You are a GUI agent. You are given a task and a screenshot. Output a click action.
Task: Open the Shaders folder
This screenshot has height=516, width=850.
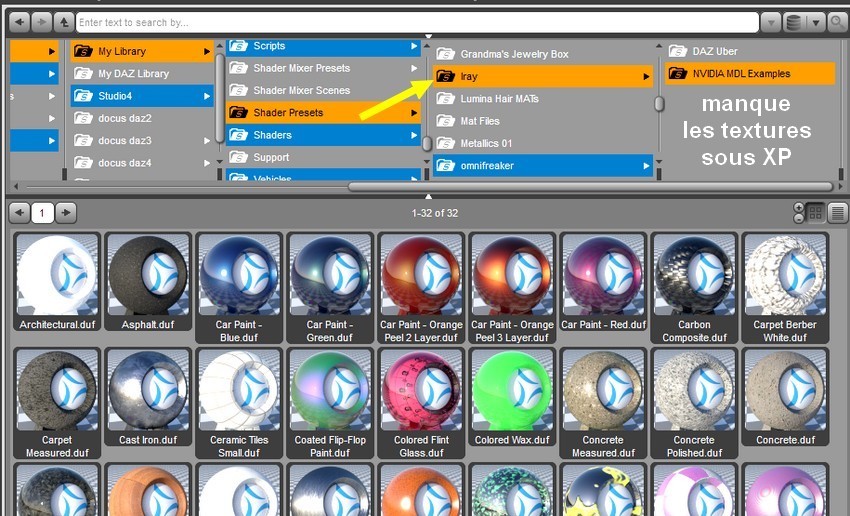pos(323,134)
